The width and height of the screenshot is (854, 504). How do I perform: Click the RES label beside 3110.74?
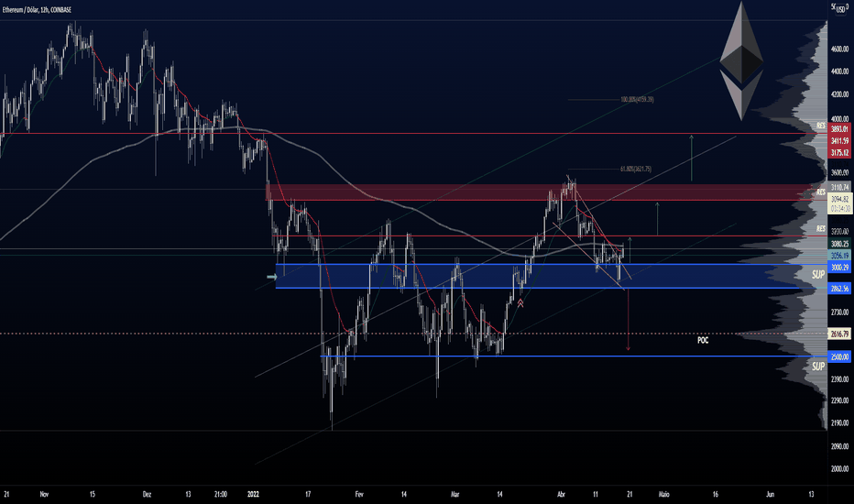(x=821, y=192)
